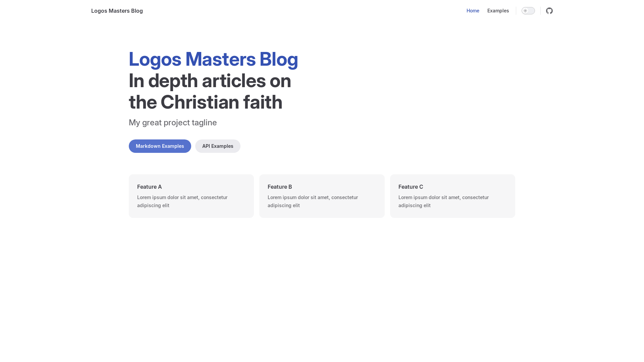Select the Feature A card
The image size is (644, 362).
(191, 196)
